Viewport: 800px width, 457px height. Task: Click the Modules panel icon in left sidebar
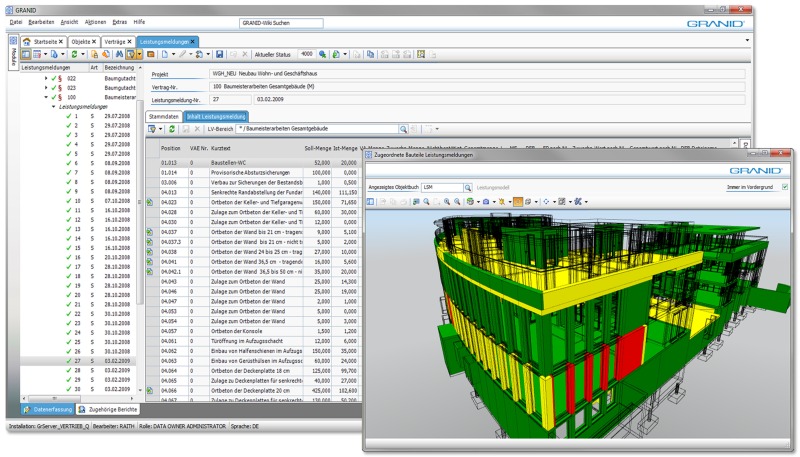[x=13, y=41]
